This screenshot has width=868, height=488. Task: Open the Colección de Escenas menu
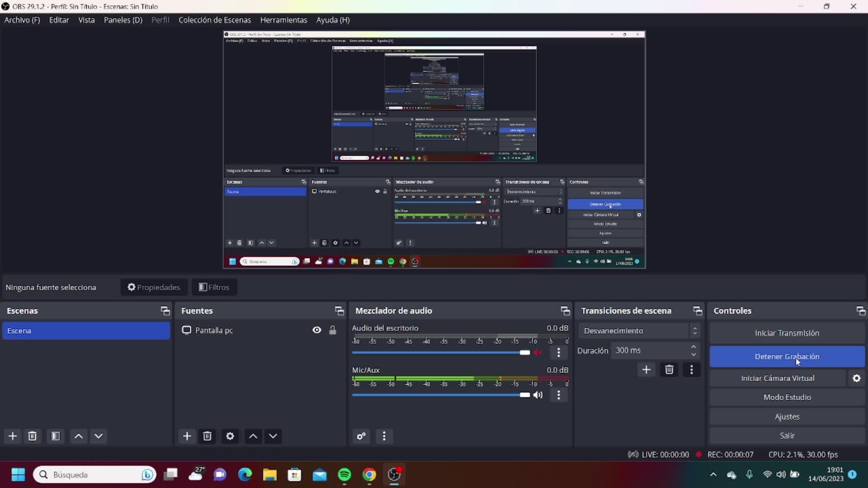coord(214,20)
